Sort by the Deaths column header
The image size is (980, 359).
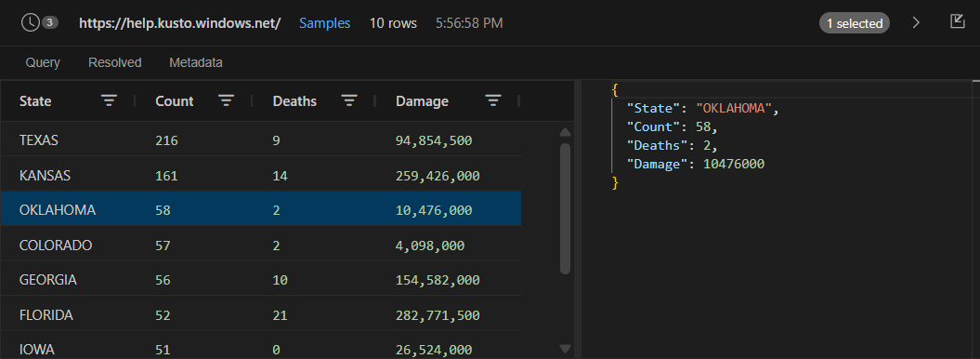pyautogui.click(x=294, y=100)
